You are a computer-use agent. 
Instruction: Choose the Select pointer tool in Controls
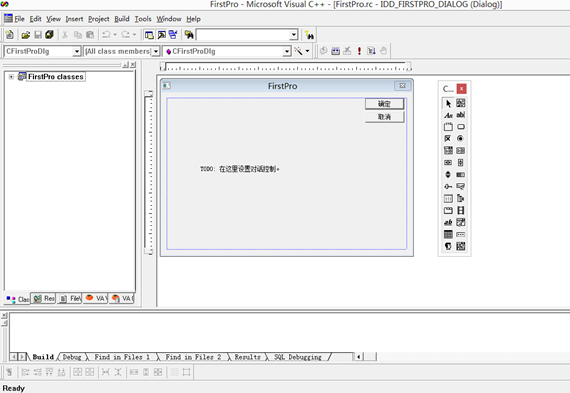[448, 104]
